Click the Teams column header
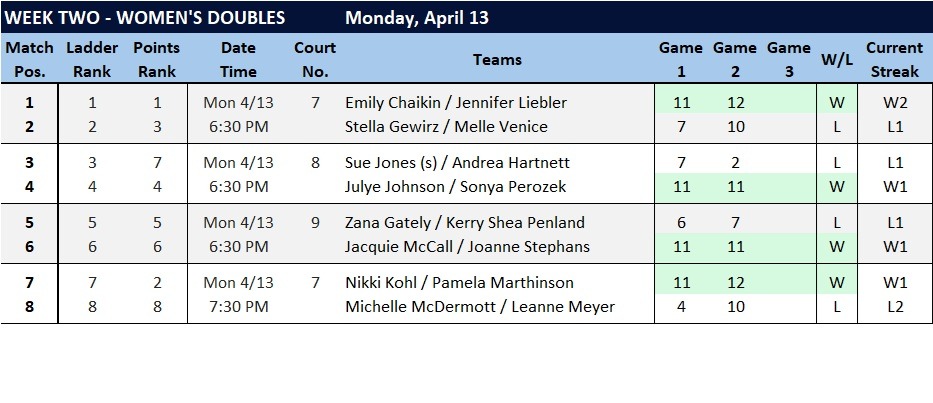 [497, 60]
